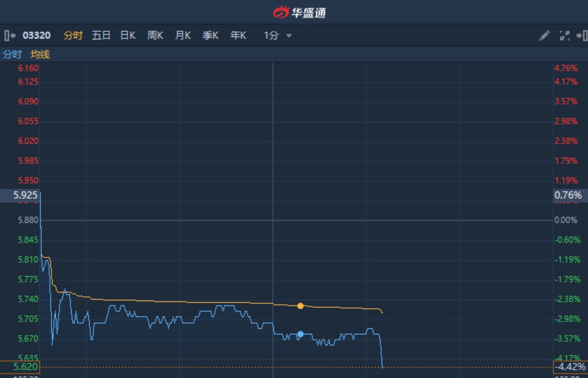The width and height of the screenshot is (588, 378).
Task: Select the 年K yearly chart tab
Action: click(x=238, y=36)
